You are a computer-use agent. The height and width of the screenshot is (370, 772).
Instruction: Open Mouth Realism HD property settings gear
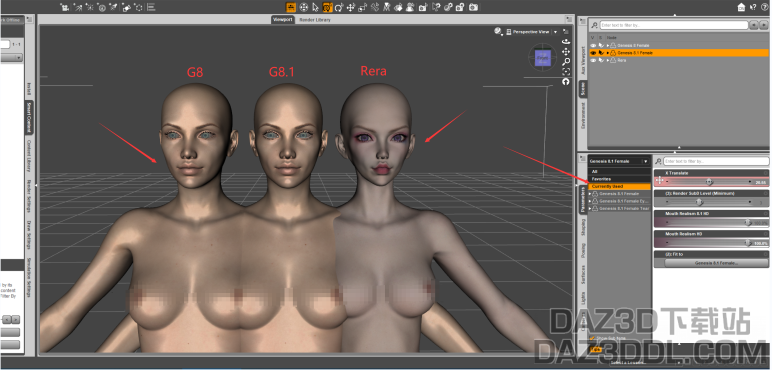point(766,234)
